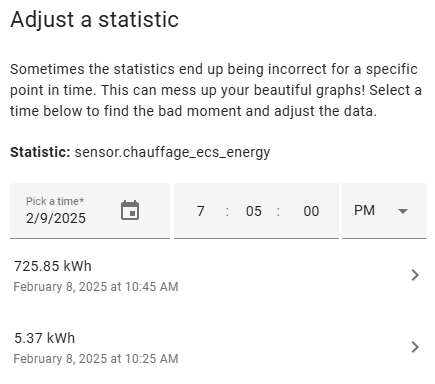Viewport: 435px width, 384px height.
Task: Select the February 8 10:45 AM timestamp
Action: pos(96,287)
